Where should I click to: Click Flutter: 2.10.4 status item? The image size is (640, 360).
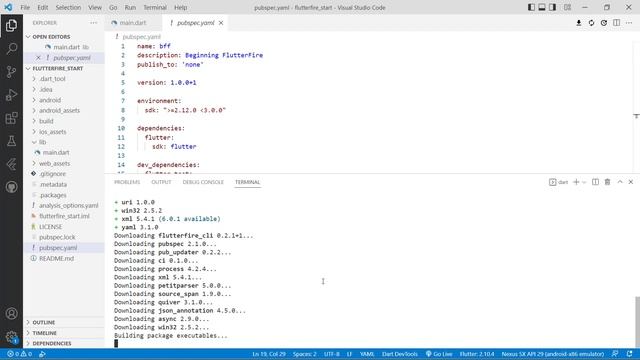(477, 354)
